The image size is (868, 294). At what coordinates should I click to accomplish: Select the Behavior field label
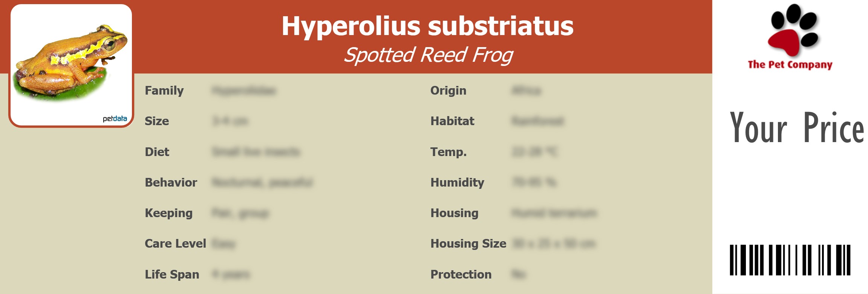pyautogui.click(x=171, y=182)
